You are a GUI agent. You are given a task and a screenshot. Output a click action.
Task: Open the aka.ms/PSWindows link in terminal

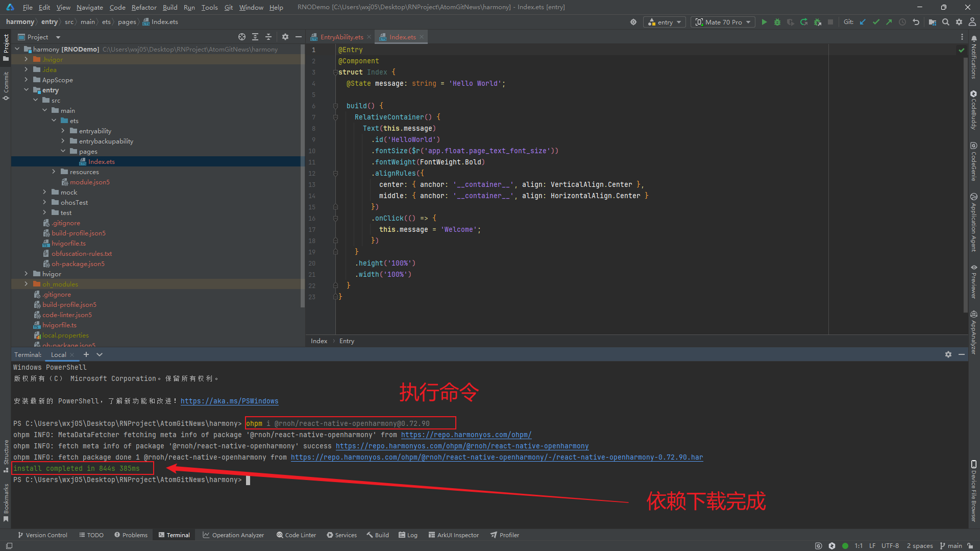point(229,401)
